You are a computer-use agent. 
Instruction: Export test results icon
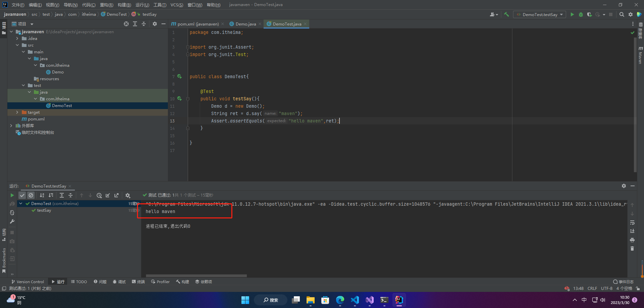117,195
